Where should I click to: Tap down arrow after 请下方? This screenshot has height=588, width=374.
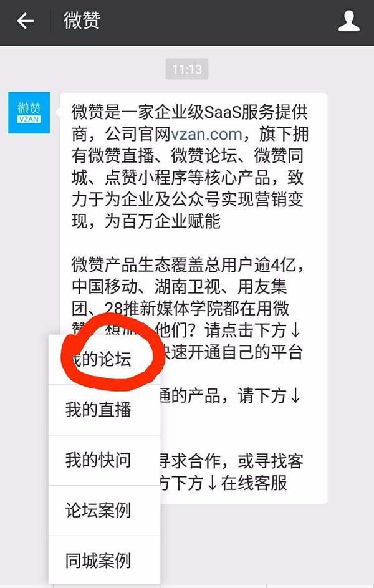pyautogui.click(x=295, y=396)
